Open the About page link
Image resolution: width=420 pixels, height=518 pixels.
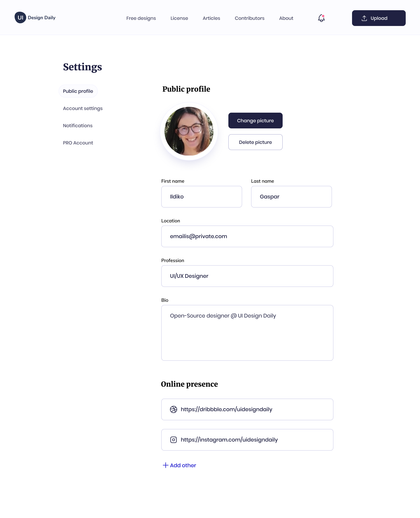pos(286,18)
